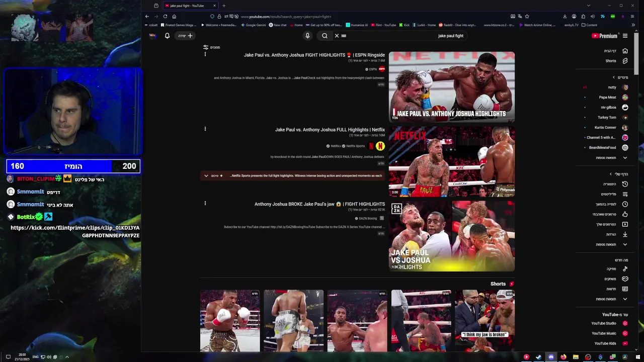Click the magnifier search button
Screen dimensions: 644x362
click(x=325, y=36)
